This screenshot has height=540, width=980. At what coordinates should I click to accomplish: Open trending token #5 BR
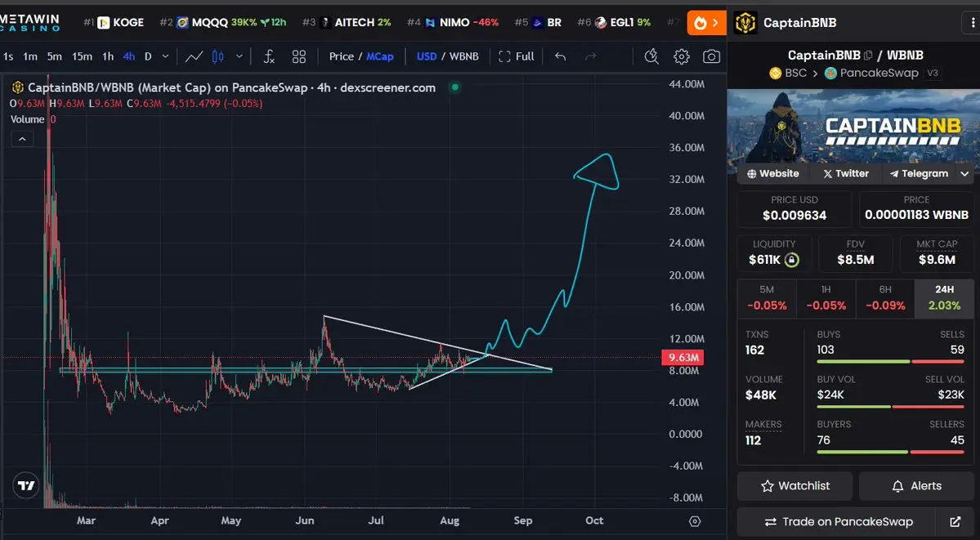click(x=538, y=23)
